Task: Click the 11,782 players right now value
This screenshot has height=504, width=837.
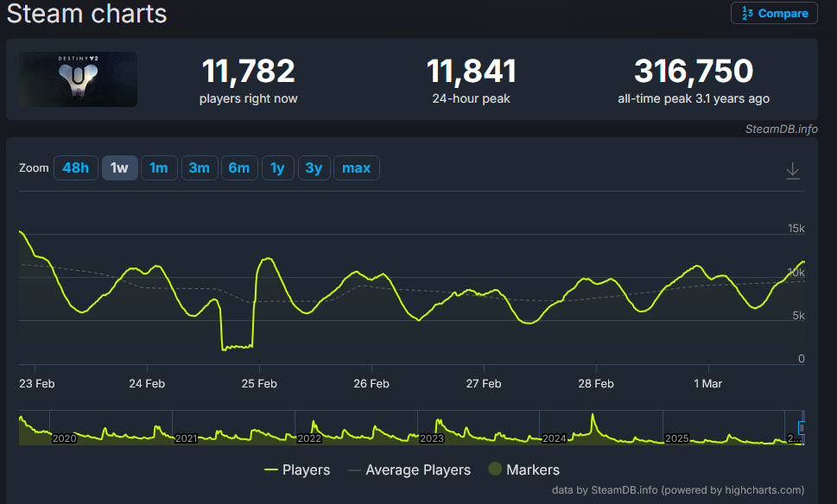Action: (x=248, y=71)
